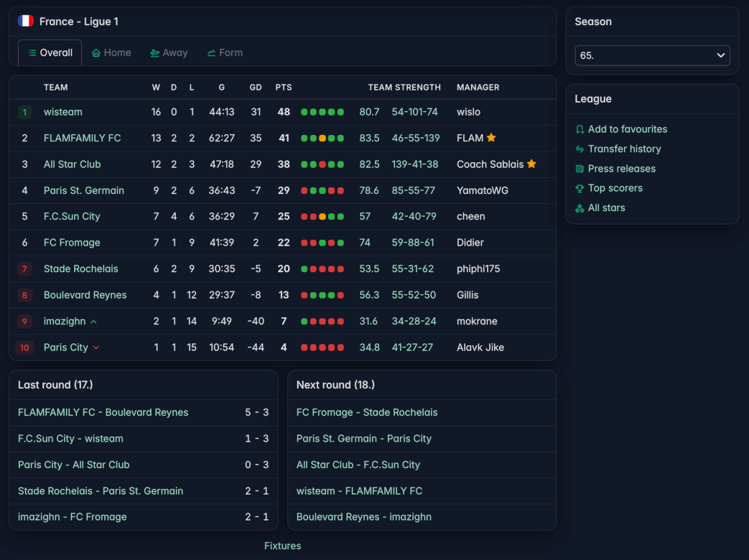Click the France flag icon
Image resolution: width=749 pixels, height=560 pixels.
pyautogui.click(x=26, y=21)
